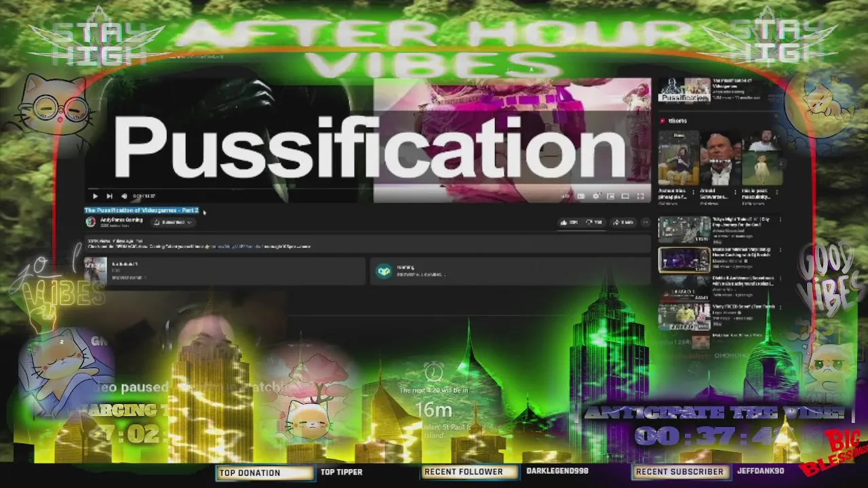
Task: Click the TOP TIPPER label
Action: (342, 472)
